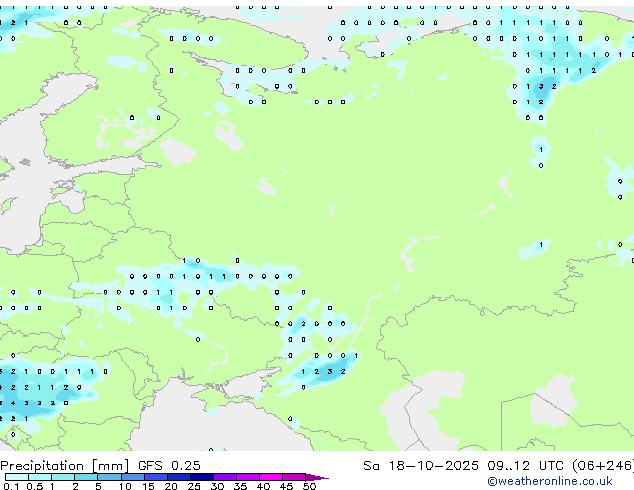Select the 25–30 mm navy legend swatch
The image size is (634, 490).
click(201, 477)
